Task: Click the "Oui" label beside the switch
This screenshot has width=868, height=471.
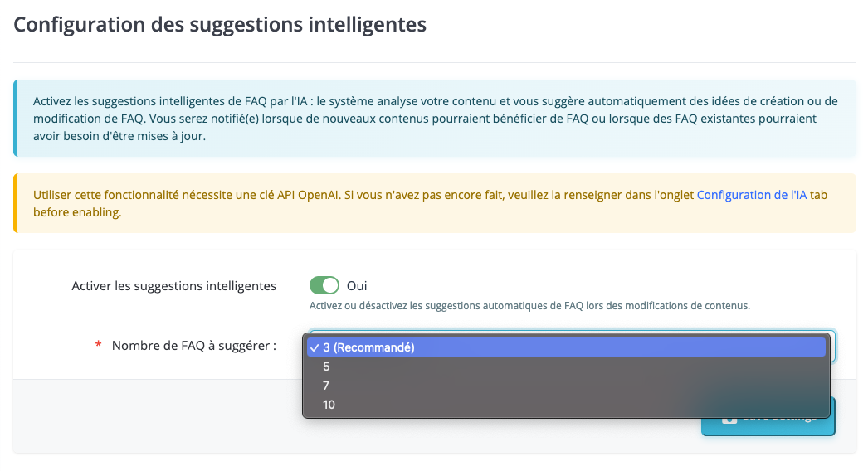Action: pyautogui.click(x=357, y=285)
